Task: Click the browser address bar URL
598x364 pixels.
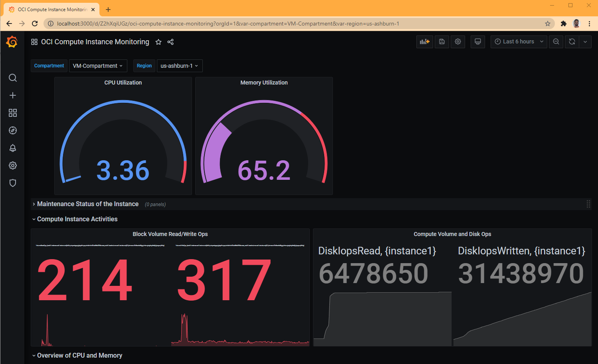Action: click(228, 24)
